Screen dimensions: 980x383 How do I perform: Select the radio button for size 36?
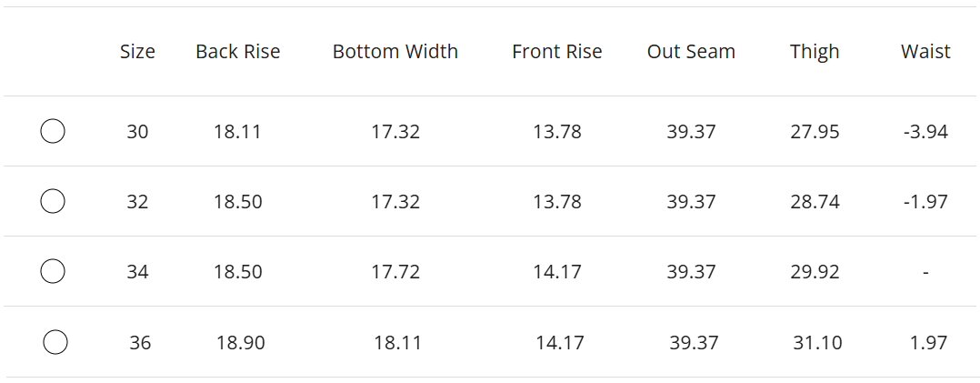pos(55,342)
